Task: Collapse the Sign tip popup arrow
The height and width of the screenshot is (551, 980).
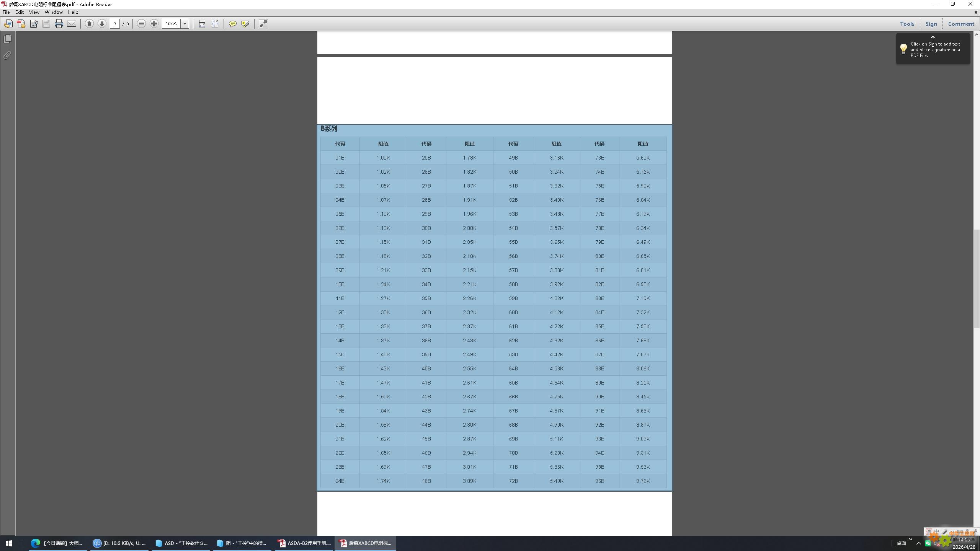Action: (x=933, y=37)
